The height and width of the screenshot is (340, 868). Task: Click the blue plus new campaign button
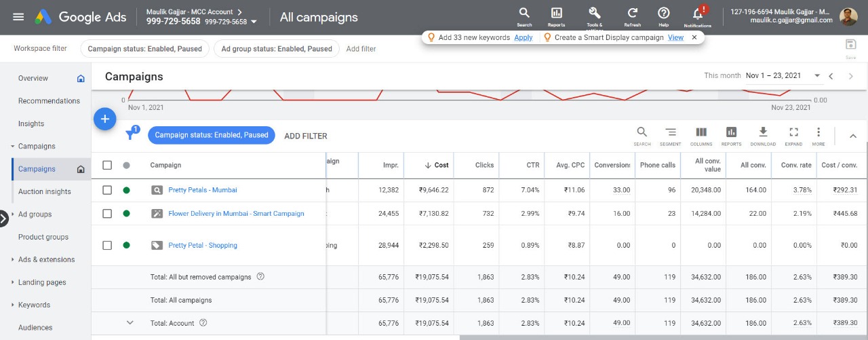[104, 119]
